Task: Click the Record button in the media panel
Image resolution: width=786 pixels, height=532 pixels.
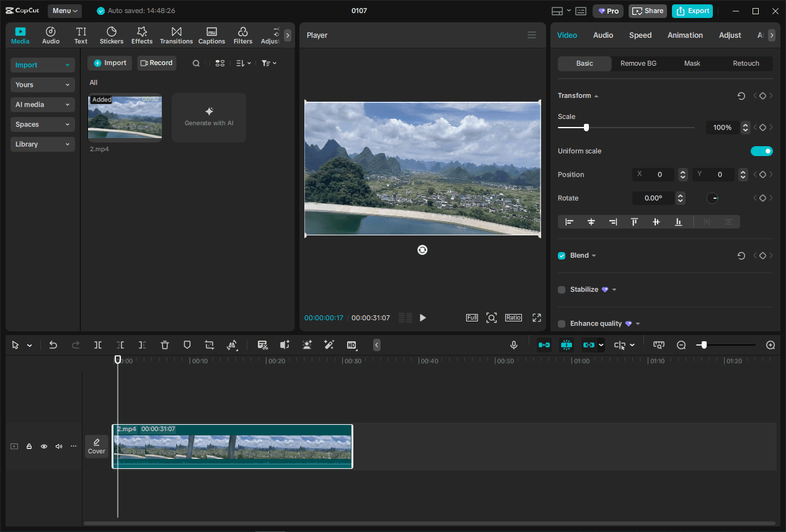Action: pyautogui.click(x=156, y=63)
